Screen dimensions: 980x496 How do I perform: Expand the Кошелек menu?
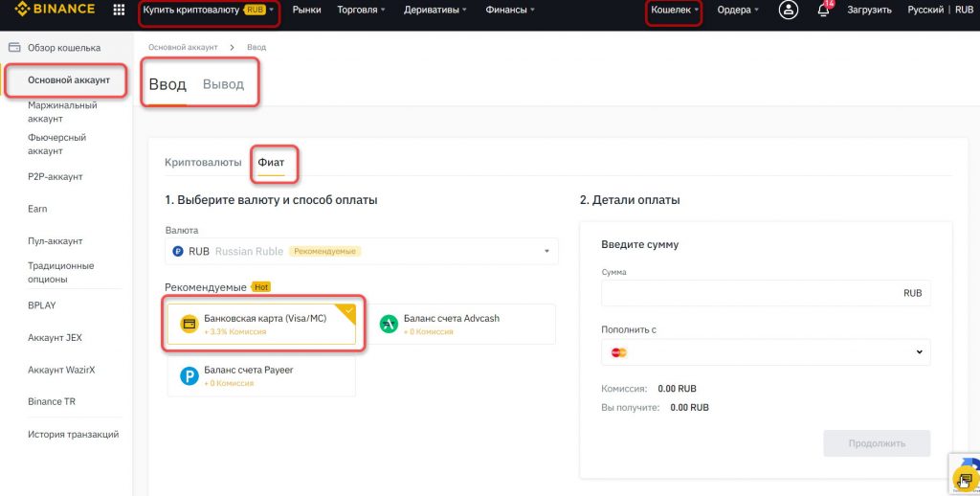[x=675, y=10]
